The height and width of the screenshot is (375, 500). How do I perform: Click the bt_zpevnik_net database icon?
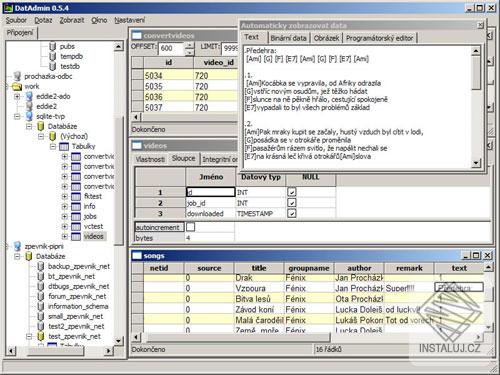tap(41, 276)
